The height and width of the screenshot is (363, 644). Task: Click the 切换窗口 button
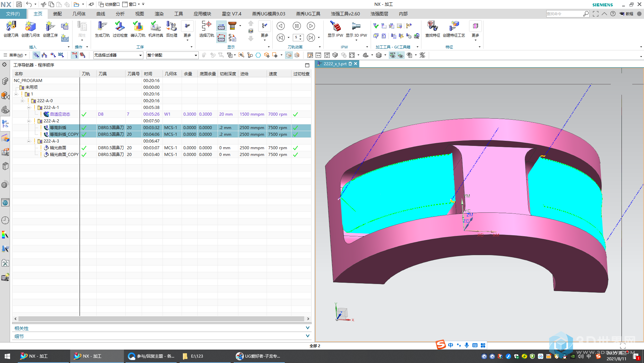109,4
